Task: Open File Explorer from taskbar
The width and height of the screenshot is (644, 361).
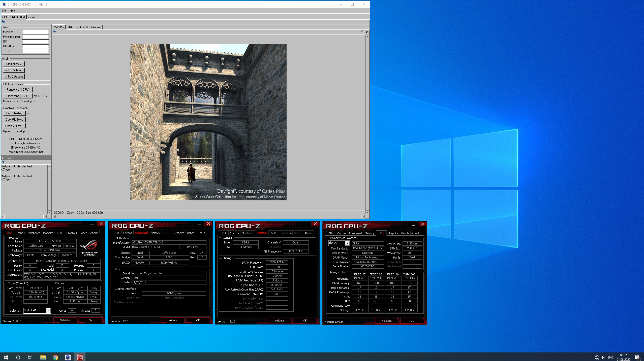Action: 43,357
